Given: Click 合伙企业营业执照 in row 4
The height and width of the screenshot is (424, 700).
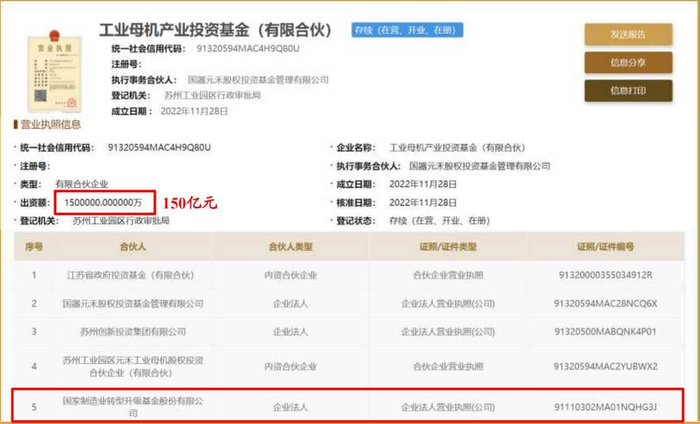Looking at the screenshot, I should 448,366.
